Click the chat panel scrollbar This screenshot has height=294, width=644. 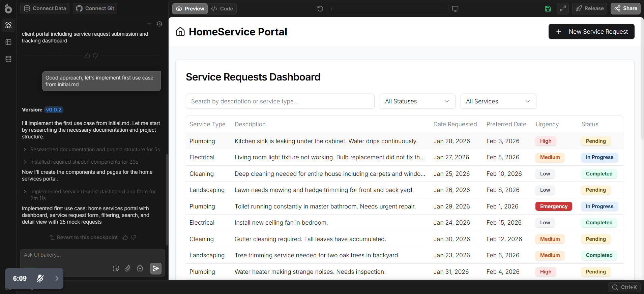167,200
